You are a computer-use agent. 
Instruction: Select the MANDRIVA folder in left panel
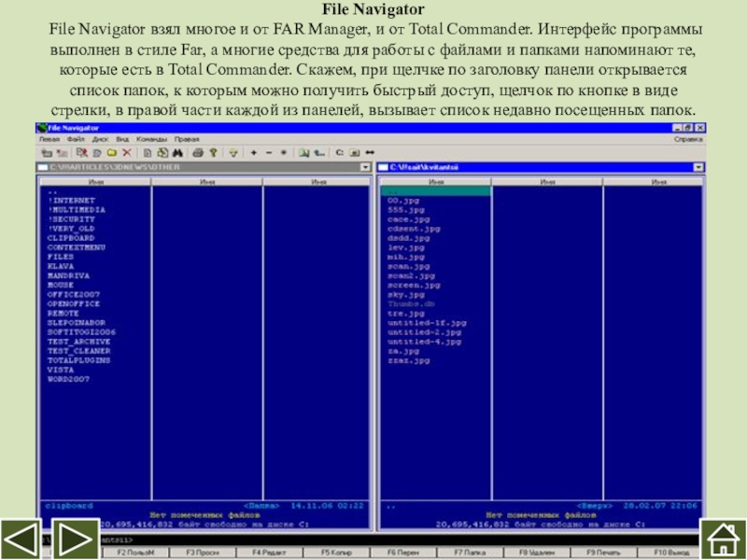coord(68,275)
